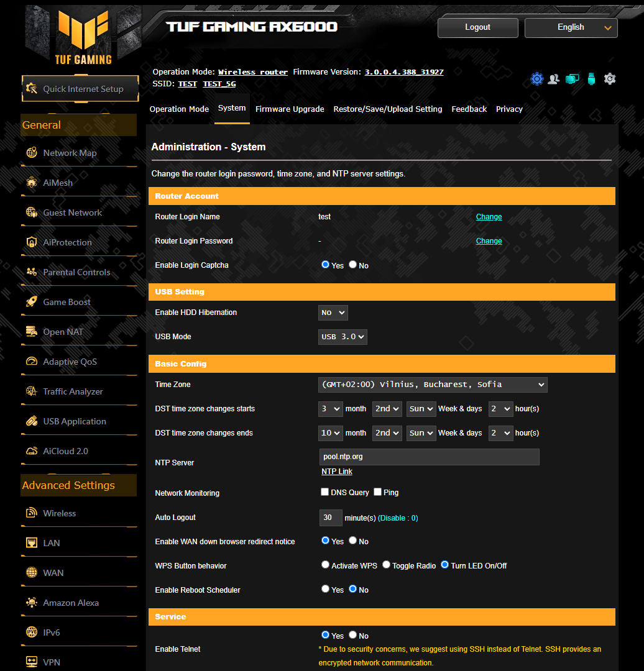
Task: Open DST ends month dropdown showing 10
Action: [x=331, y=433]
